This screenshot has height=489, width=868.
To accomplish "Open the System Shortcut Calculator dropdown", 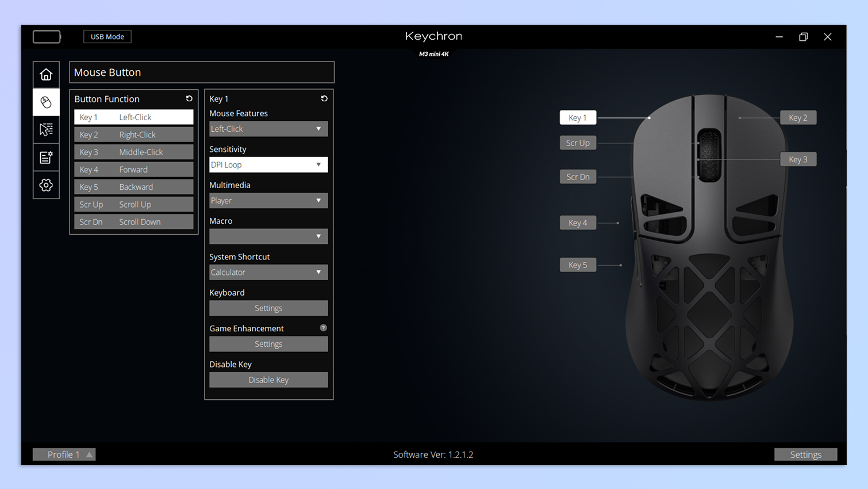I will tap(268, 272).
